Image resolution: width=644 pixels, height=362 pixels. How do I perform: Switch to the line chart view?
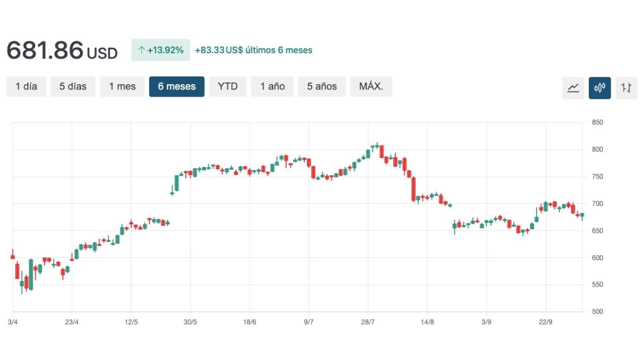(573, 87)
